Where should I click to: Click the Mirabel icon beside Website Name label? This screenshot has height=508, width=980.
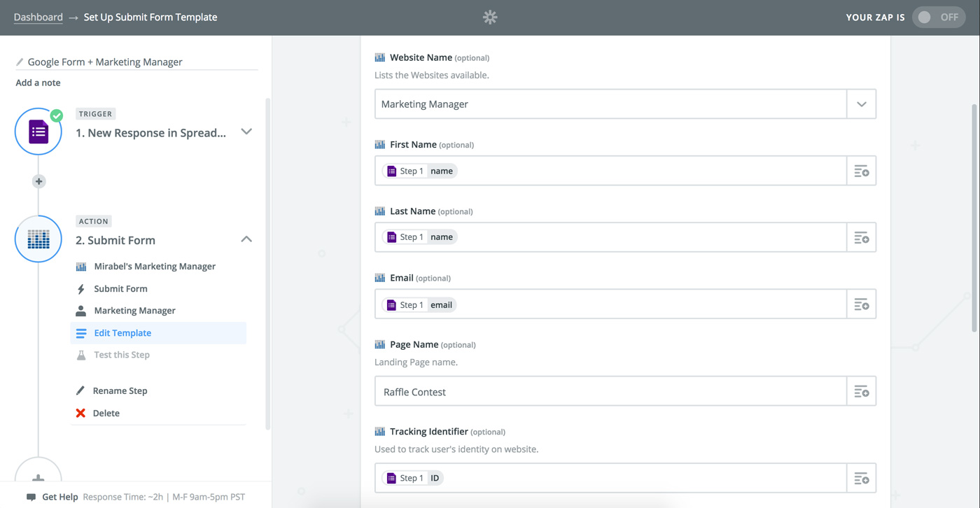379,57
